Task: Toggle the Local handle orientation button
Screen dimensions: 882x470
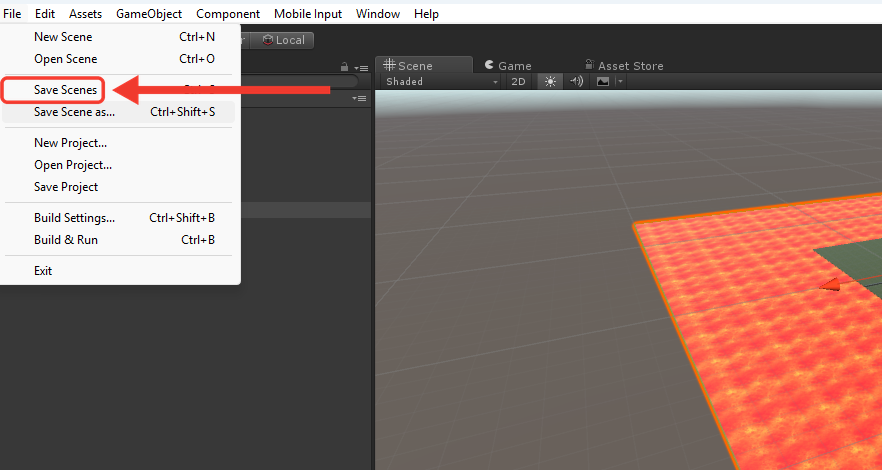Action: tap(283, 40)
